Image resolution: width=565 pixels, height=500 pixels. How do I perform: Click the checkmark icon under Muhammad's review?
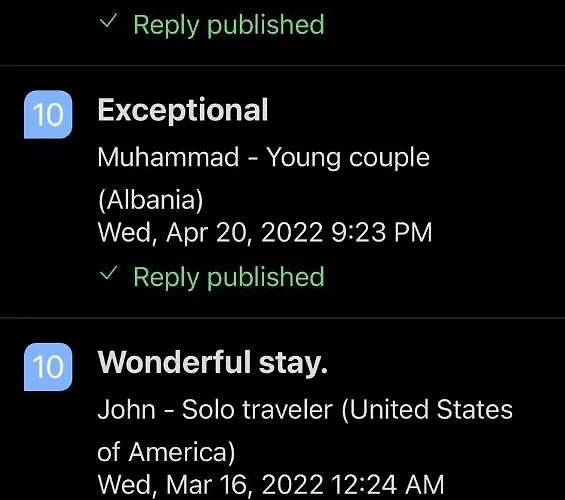[108, 273]
